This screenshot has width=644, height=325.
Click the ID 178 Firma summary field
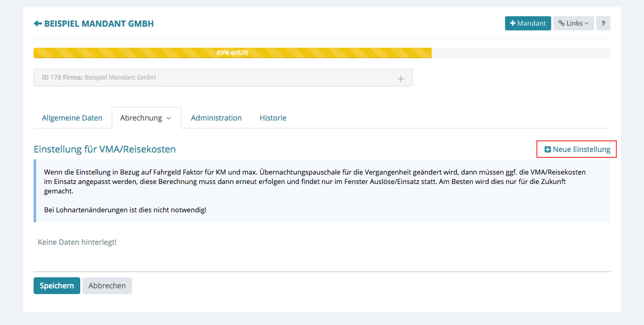point(210,78)
